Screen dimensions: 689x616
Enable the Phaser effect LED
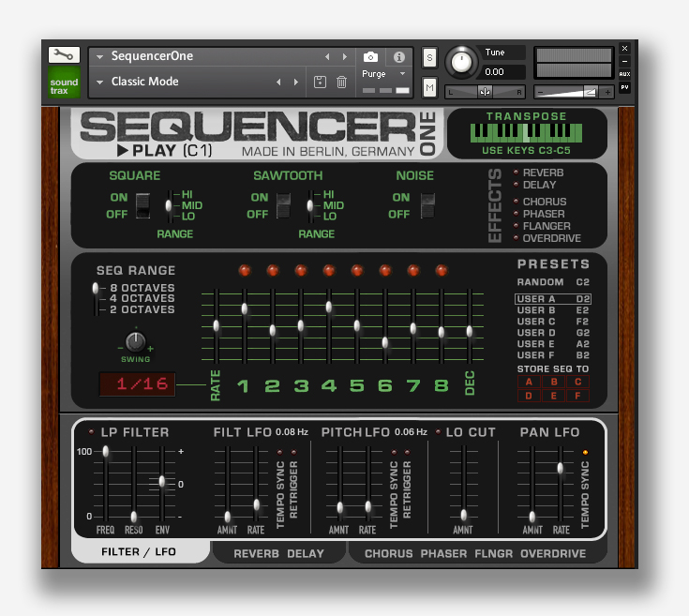point(516,214)
